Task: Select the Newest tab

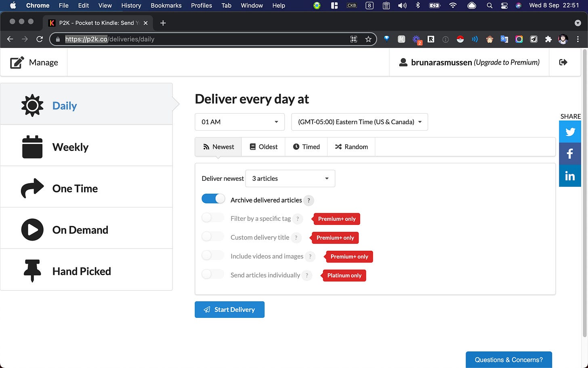Action: [218, 147]
